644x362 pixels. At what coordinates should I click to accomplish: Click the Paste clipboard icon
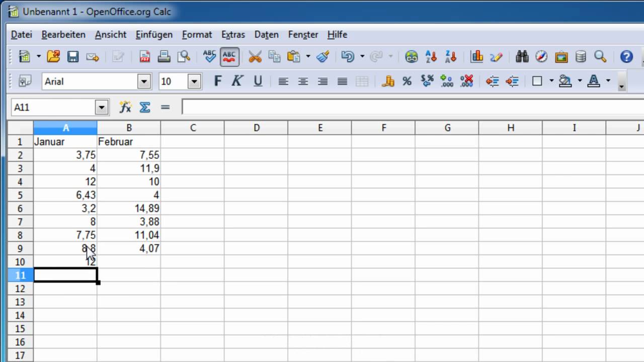(x=294, y=56)
